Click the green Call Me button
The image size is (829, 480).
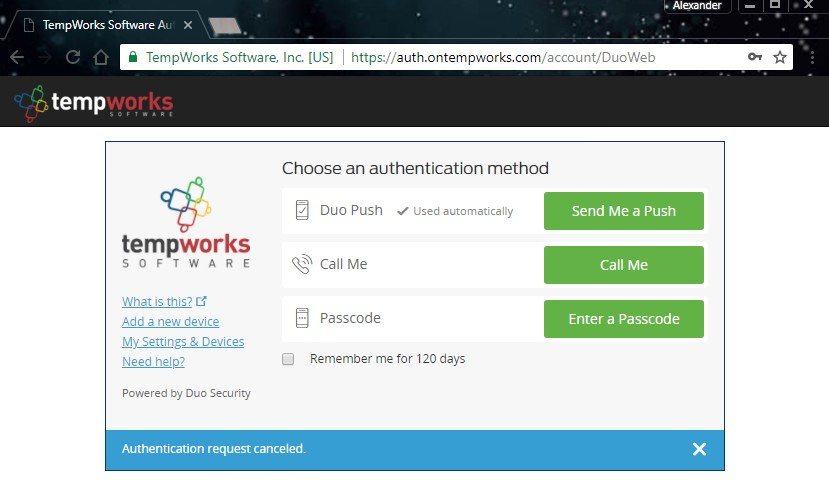623,265
